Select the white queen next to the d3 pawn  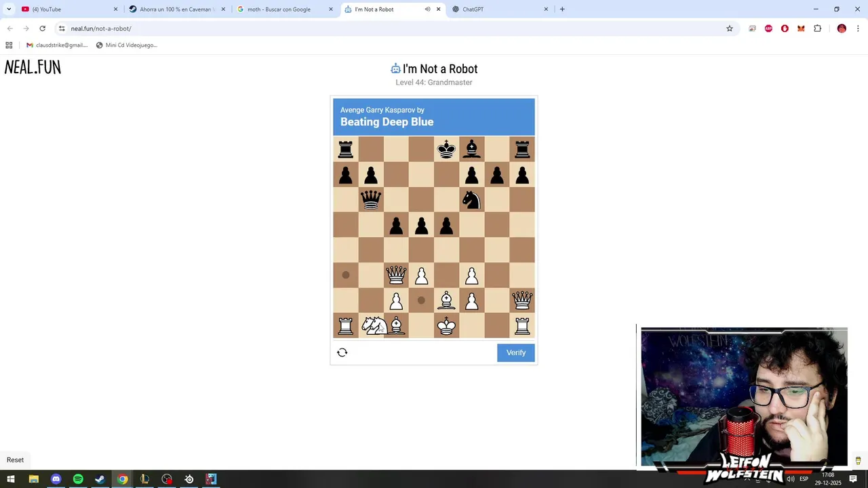coord(396,275)
